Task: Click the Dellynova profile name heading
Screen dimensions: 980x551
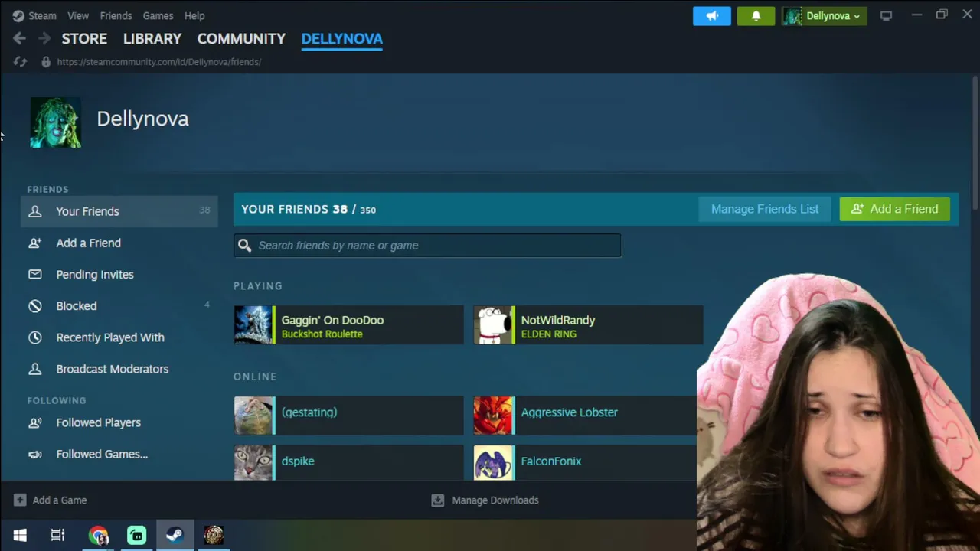Action: pos(142,119)
